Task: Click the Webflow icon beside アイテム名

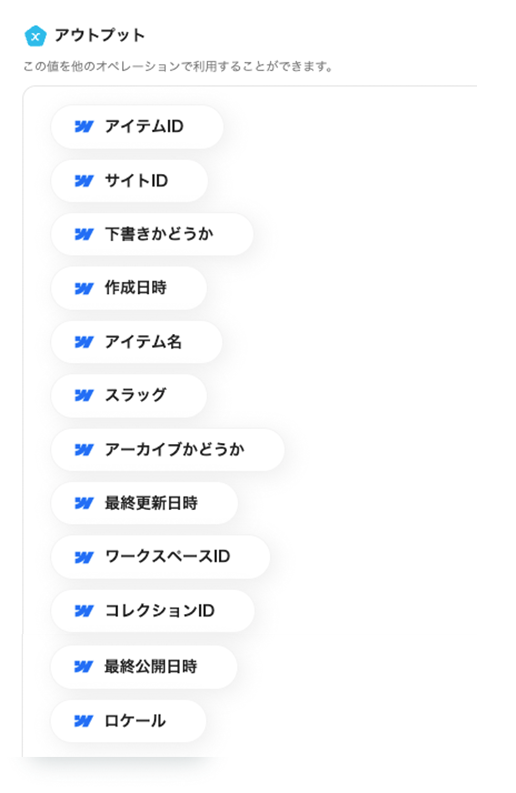Action: [84, 342]
